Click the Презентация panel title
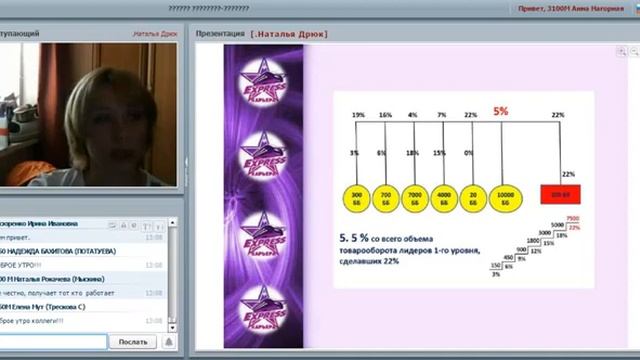The image size is (640, 360). [x=220, y=34]
